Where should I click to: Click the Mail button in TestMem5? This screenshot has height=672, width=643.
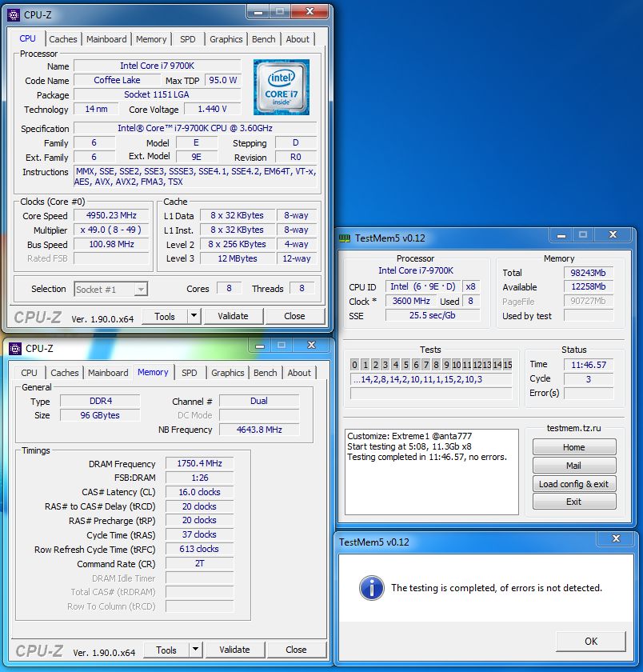[x=574, y=466]
